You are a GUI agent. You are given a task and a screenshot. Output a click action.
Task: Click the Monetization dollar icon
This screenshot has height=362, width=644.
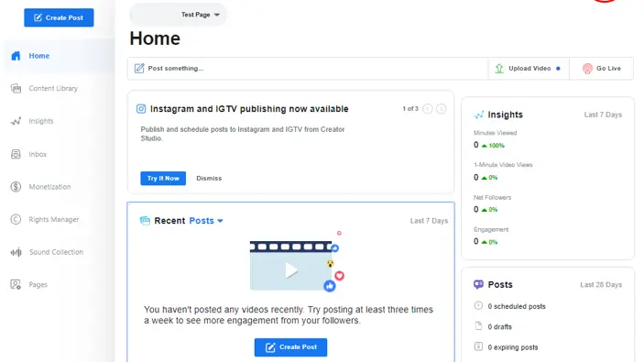16,187
